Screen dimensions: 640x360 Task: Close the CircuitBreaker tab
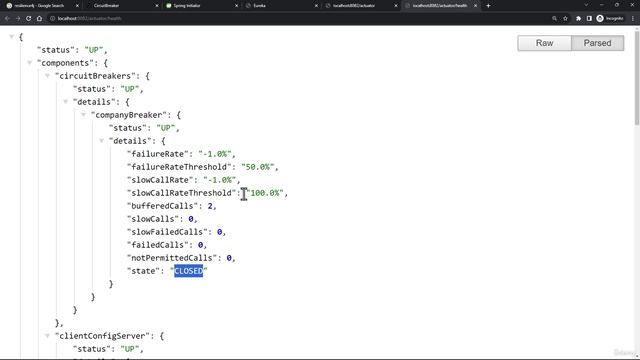(x=157, y=6)
